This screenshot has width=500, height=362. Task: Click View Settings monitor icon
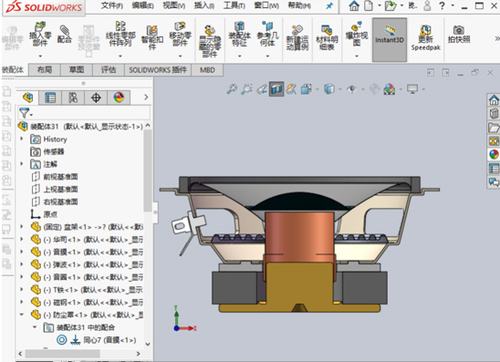[412, 89]
